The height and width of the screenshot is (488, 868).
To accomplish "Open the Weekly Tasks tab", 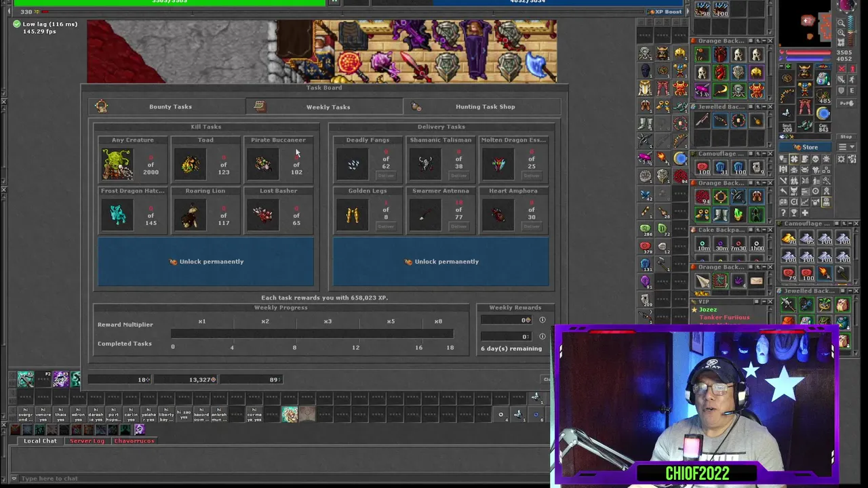I will [x=324, y=106].
